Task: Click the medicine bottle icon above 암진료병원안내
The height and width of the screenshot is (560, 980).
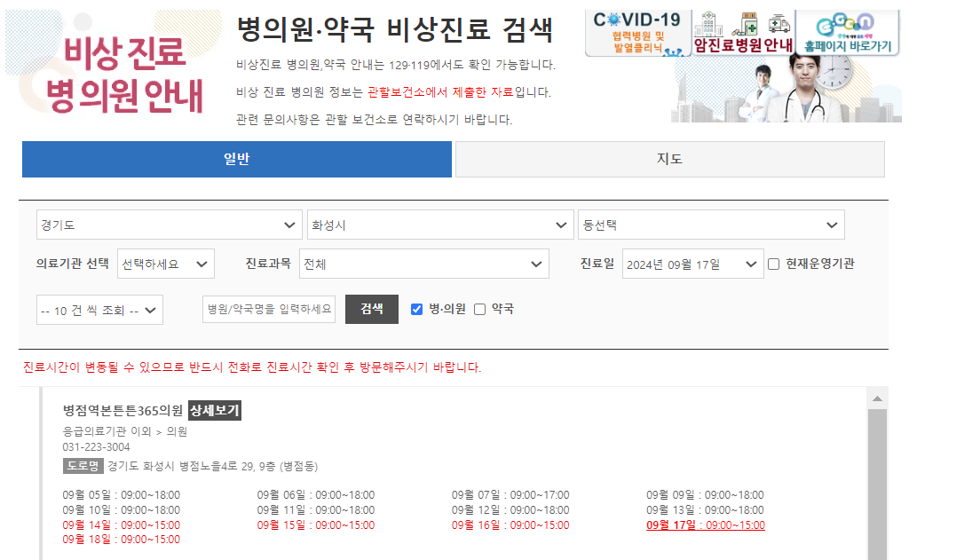Action: coord(748,24)
